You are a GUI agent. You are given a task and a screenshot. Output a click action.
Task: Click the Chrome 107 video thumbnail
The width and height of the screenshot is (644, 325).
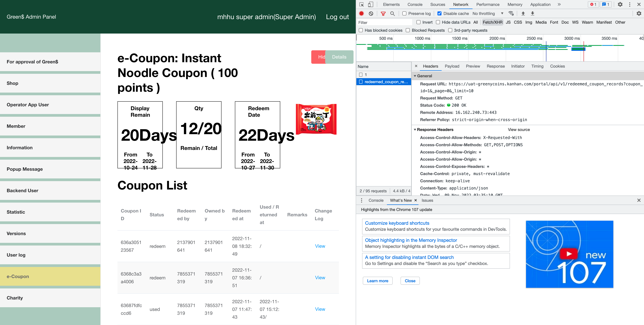pyautogui.click(x=569, y=254)
